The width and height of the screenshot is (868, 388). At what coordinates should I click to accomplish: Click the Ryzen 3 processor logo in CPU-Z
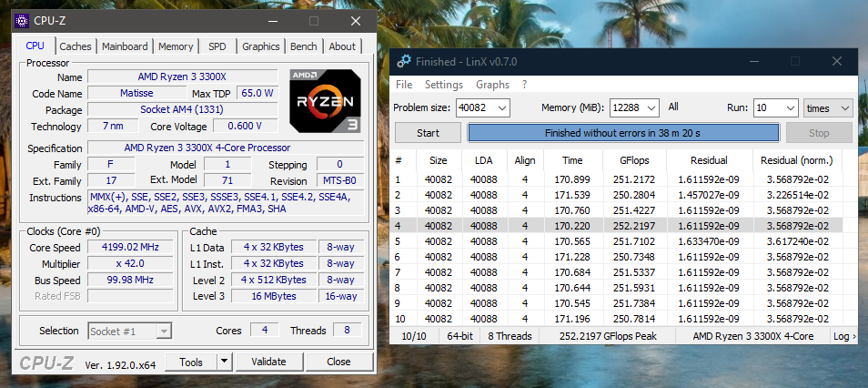[326, 101]
